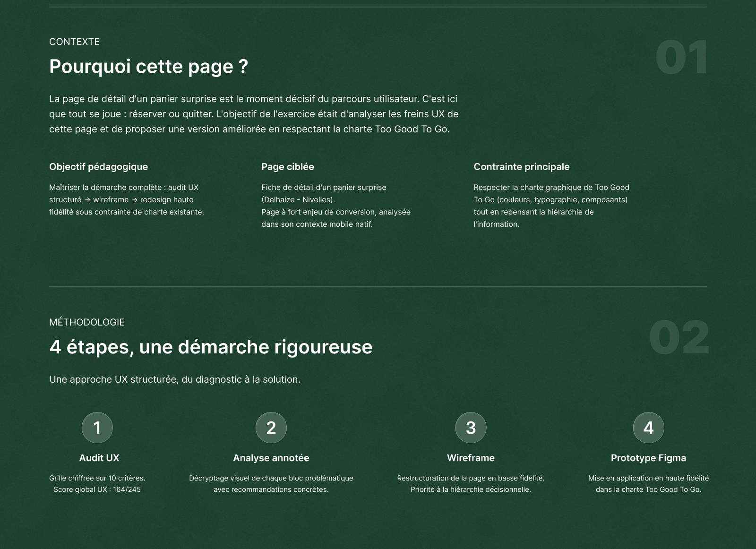The height and width of the screenshot is (549, 756).
Task: Click the intro paragraph line "La page de détail d'un panier surprise"
Action: pos(253,99)
